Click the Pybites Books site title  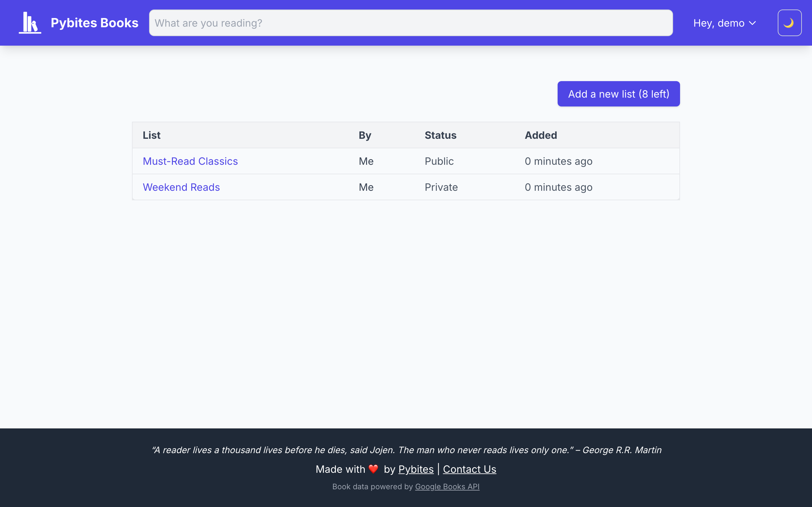point(94,23)
